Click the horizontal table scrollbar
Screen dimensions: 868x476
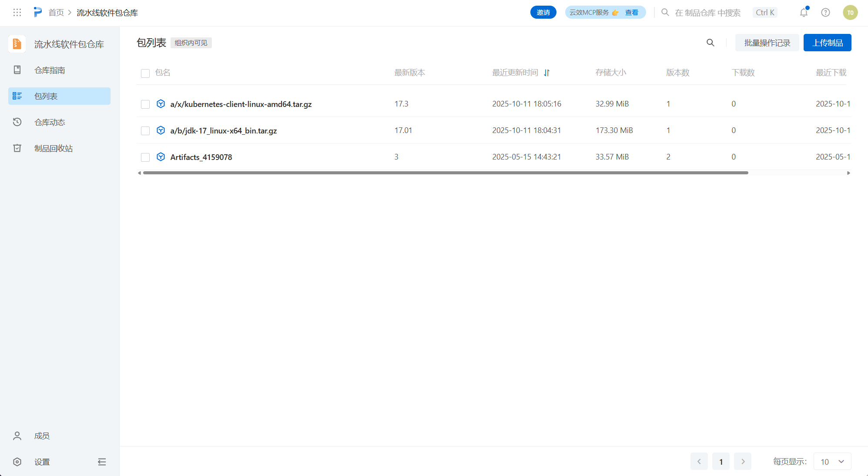coord(445,173)
